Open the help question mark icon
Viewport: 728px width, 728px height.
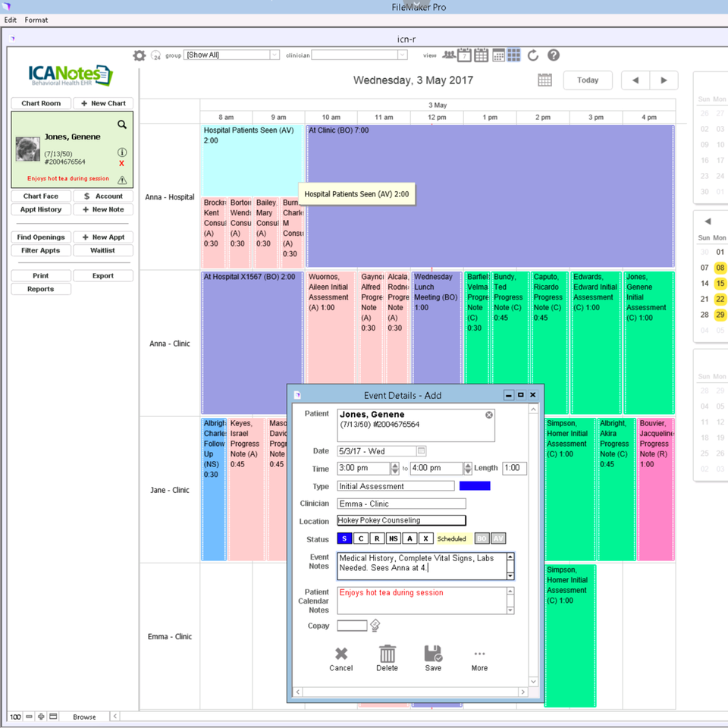click(x=553, y=55)
